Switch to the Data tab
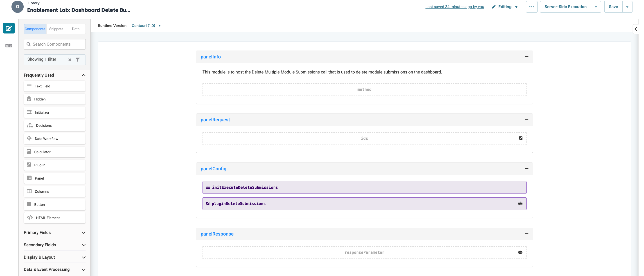The height and width of the screenshot is (276, 644). [x=76, y=29]
